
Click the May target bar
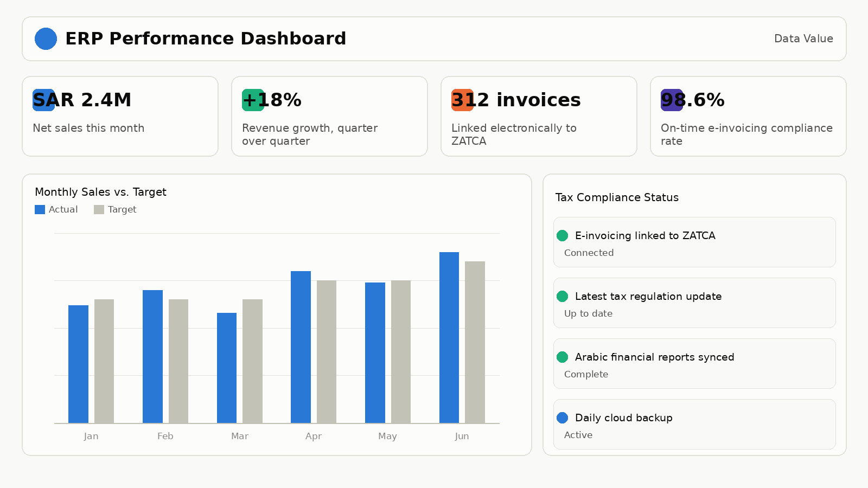pos(401,352)
